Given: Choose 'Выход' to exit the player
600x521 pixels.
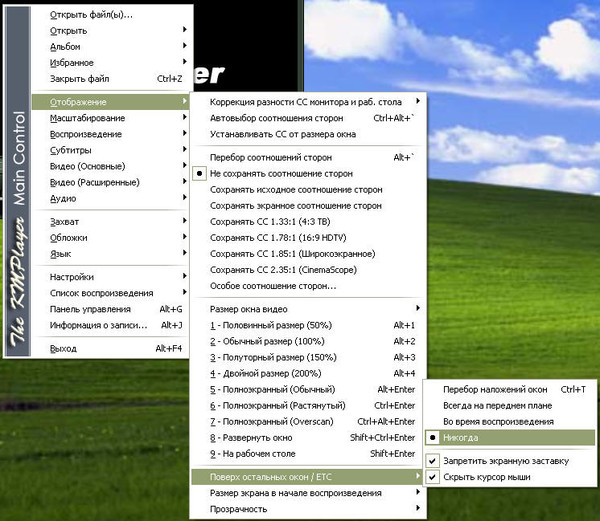Looking at the screenshot, I should tap(110, 348).
